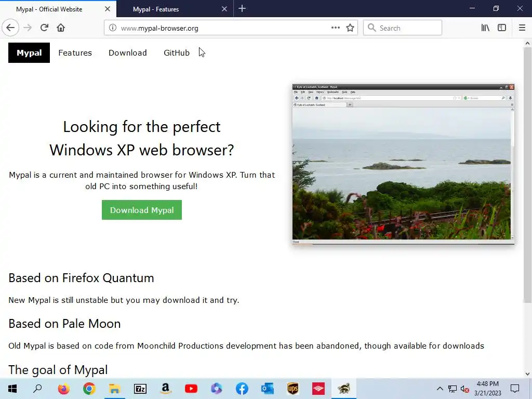
Task: Open the Copilot-style swirl taskbar icon
Action: 217,389
